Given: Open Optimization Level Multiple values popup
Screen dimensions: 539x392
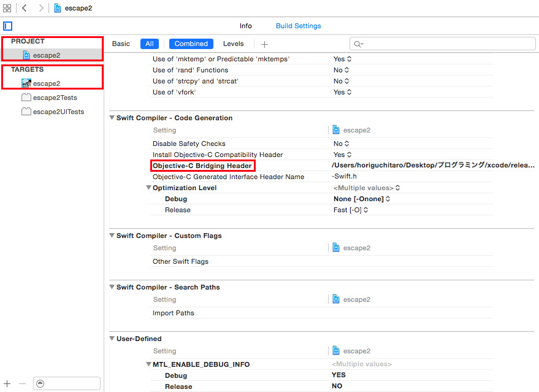Looking at the screenshot, I should click(x=367, y=188).
